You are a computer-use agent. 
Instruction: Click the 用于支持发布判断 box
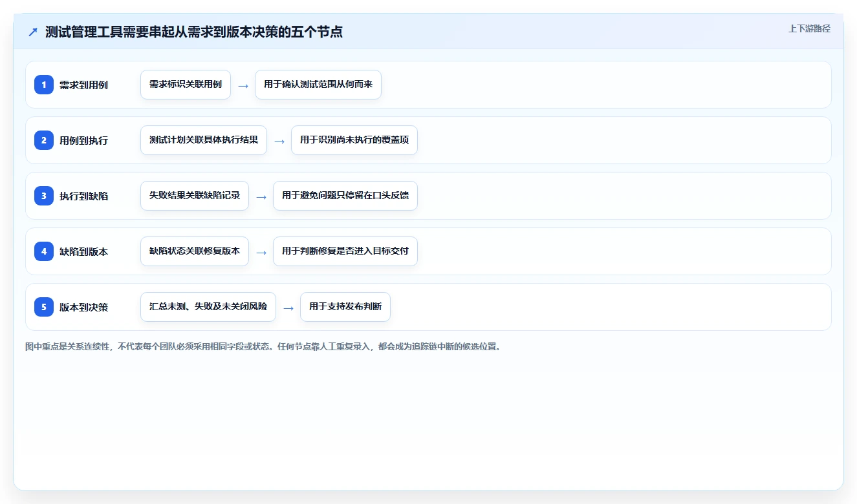345,307
